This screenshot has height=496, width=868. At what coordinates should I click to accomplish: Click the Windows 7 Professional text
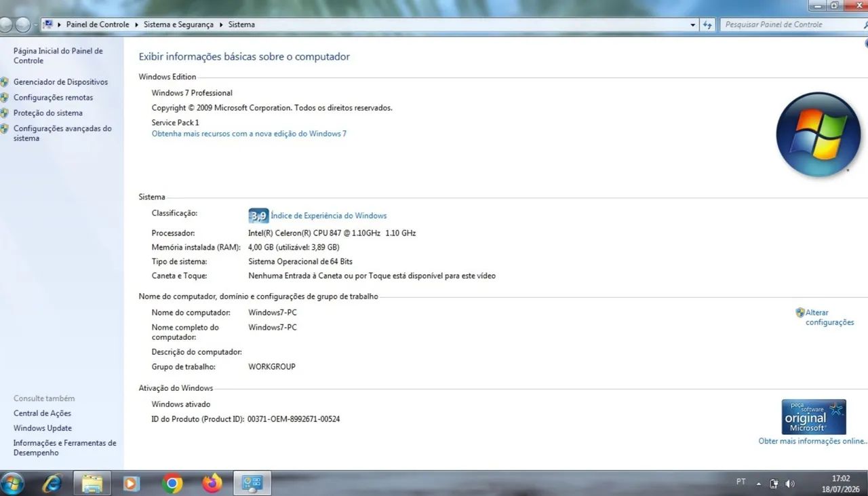pos(192,93)
